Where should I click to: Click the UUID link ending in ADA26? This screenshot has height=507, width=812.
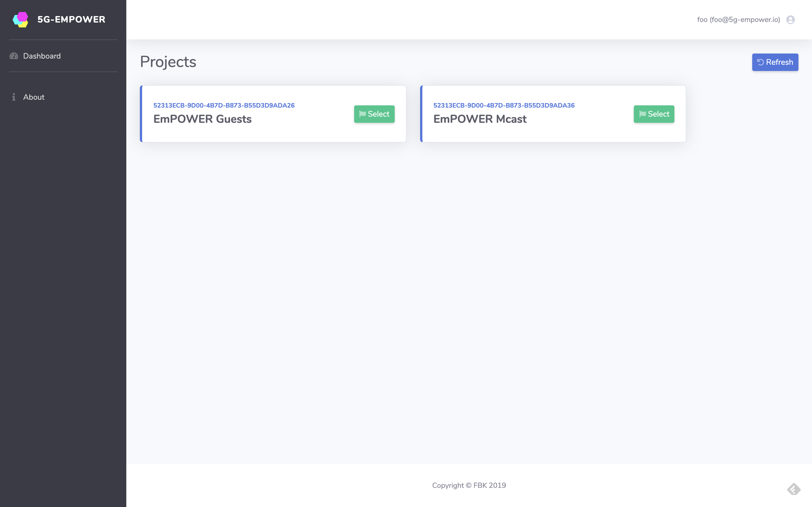[x=224, y=105]
